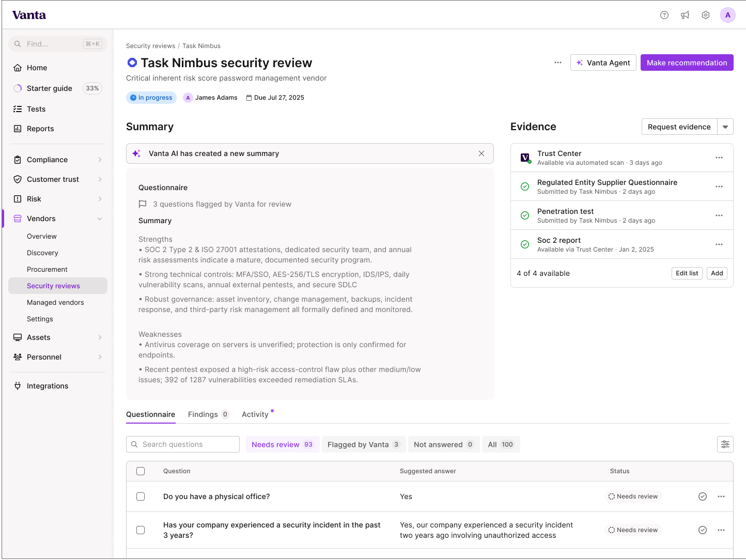Image resolution: width=746 pixels, height=560 pixels.
Task: Click the Find search box
Action: tap(58, 44)
